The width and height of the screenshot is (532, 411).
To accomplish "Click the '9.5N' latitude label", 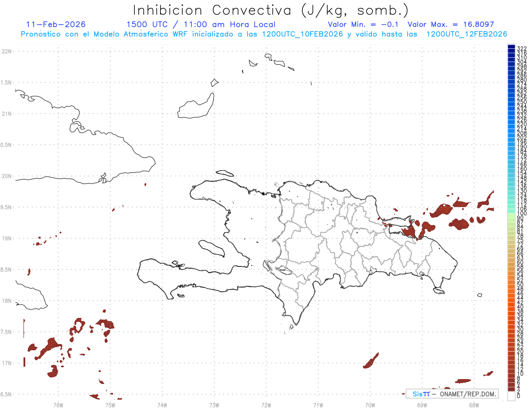I will (x=7, y=207).
